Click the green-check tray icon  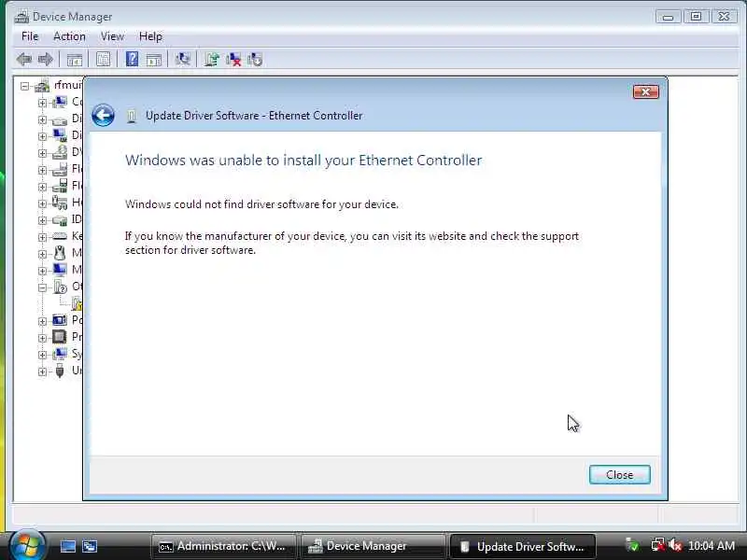(633, 545)
